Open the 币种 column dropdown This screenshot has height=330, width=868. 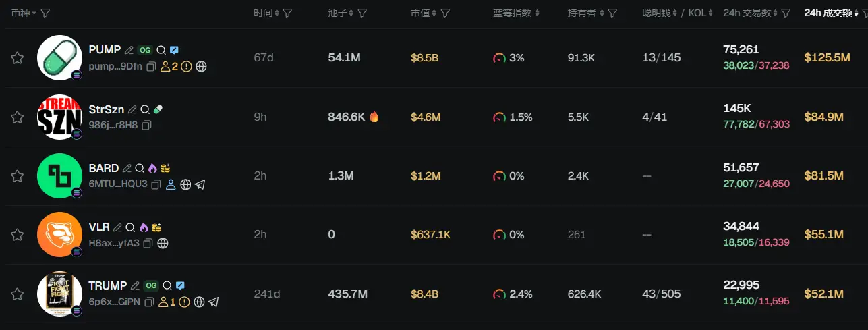(x=34, y=13)
